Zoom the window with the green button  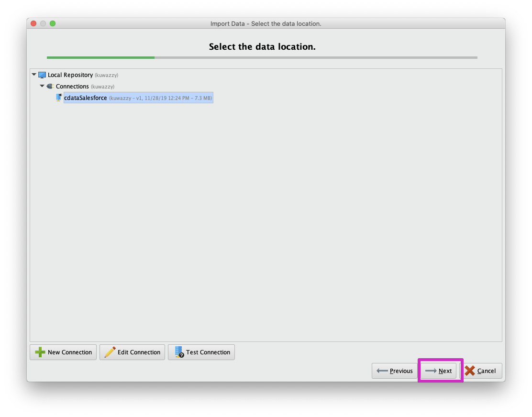53,23
